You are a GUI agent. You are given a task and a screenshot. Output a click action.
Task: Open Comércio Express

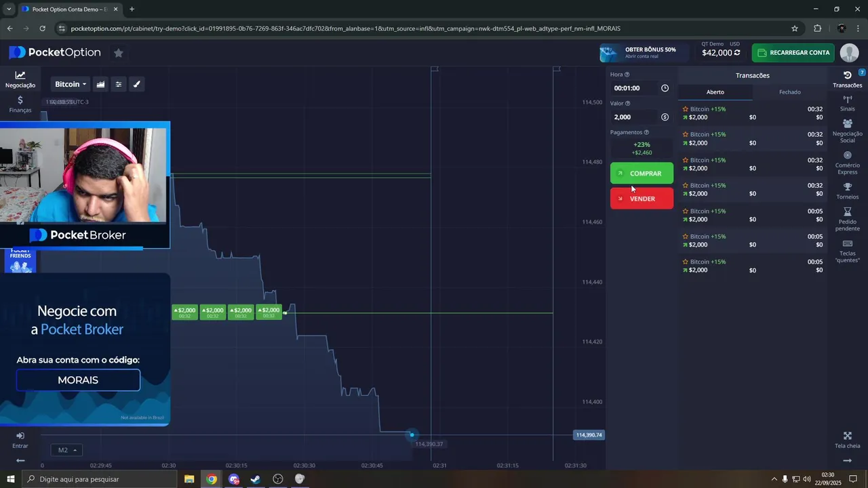pos(847,163)
